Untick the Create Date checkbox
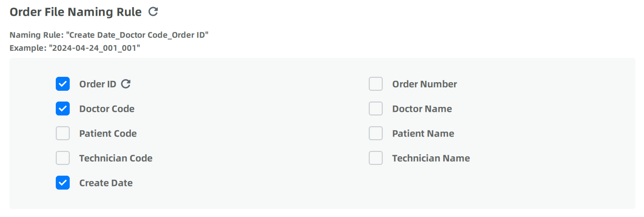 coord(63,183)
